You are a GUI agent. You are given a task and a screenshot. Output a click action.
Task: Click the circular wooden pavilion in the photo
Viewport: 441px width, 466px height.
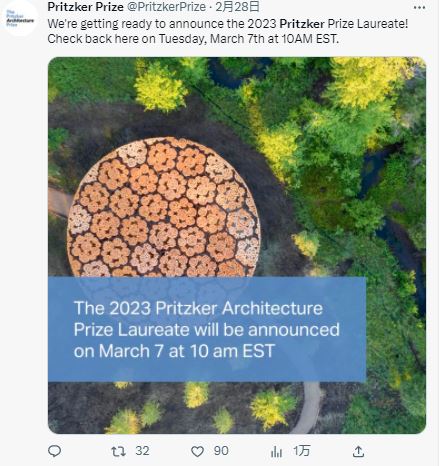coord(163,207)
